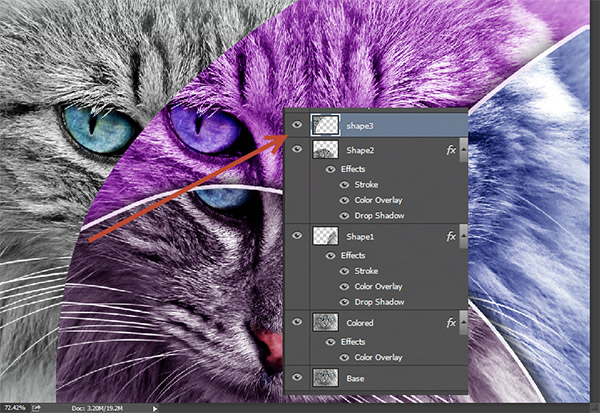Viewport: 600px width, 413px height.
Task: Hide the Base layer
Action: pos(297,377)
